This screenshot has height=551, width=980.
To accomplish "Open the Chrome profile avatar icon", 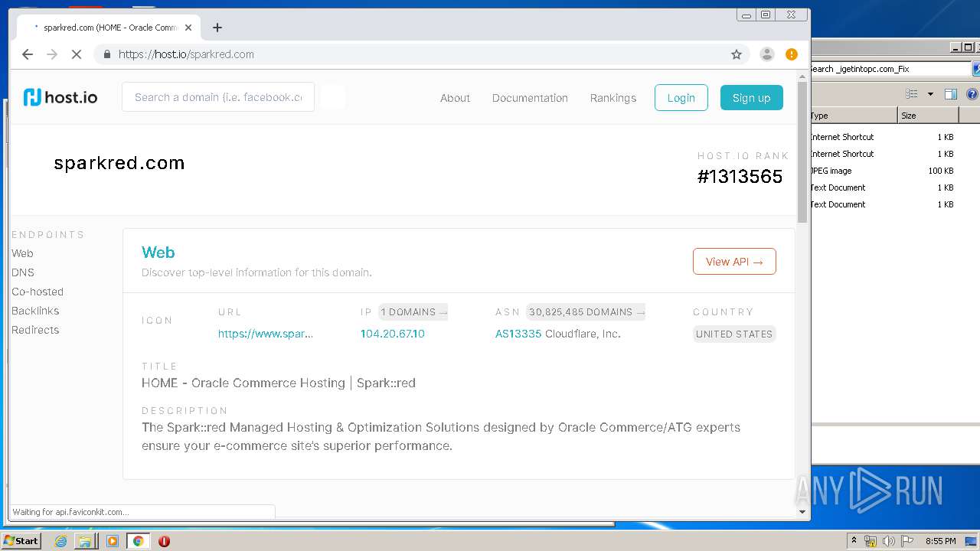I will pos(766,54).
